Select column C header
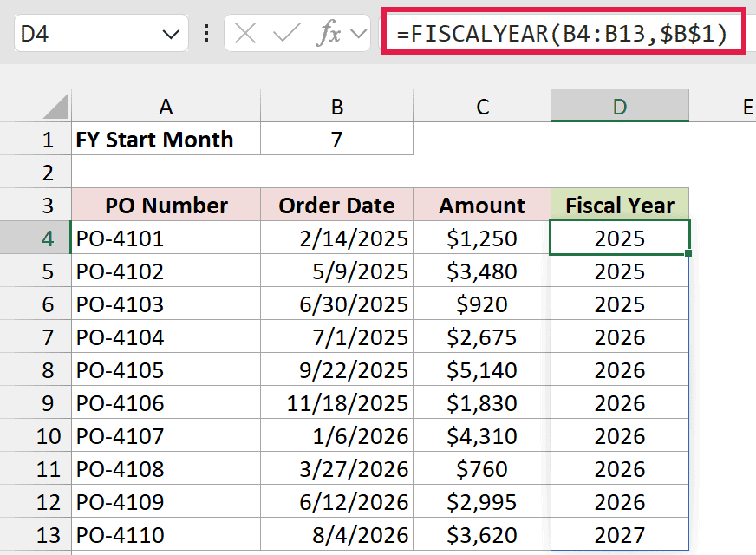 pyautogui.click(x=482, y=106)
